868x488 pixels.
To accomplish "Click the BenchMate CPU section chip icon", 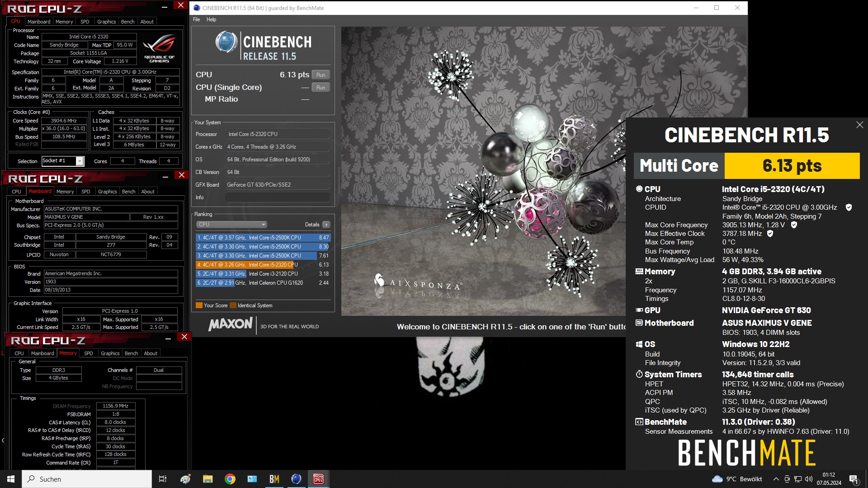I will tap(639, 189).
